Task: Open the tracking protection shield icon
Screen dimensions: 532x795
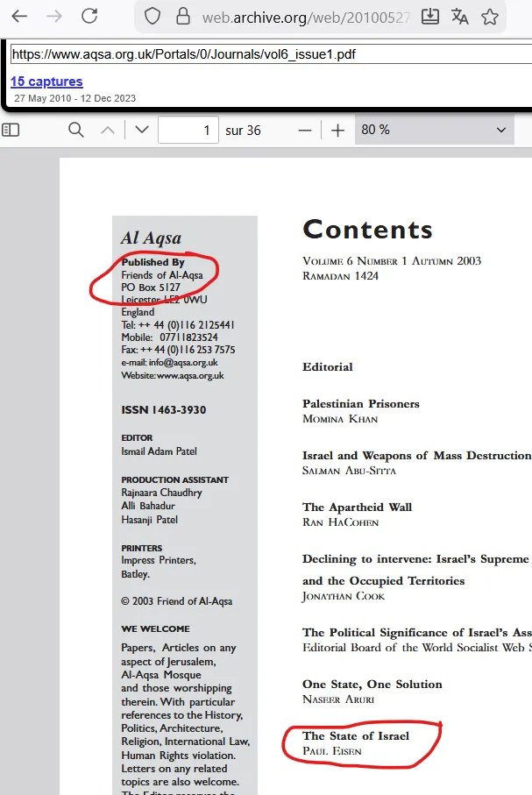Action: [x=153, y=17]
